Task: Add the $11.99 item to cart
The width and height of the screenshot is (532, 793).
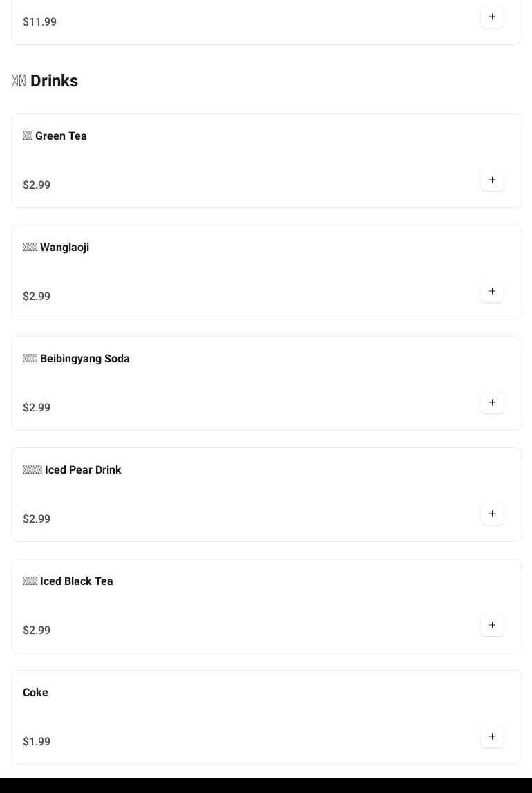Action: point(492,17)
